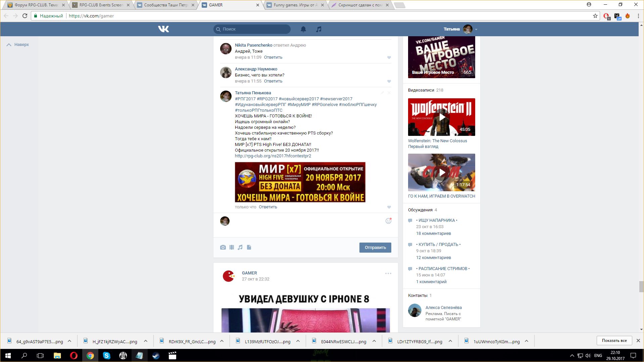The height and width of the screenshot is (362, 644).
Task: Bookmark this page with the star icon
Action: pos(595,16)
